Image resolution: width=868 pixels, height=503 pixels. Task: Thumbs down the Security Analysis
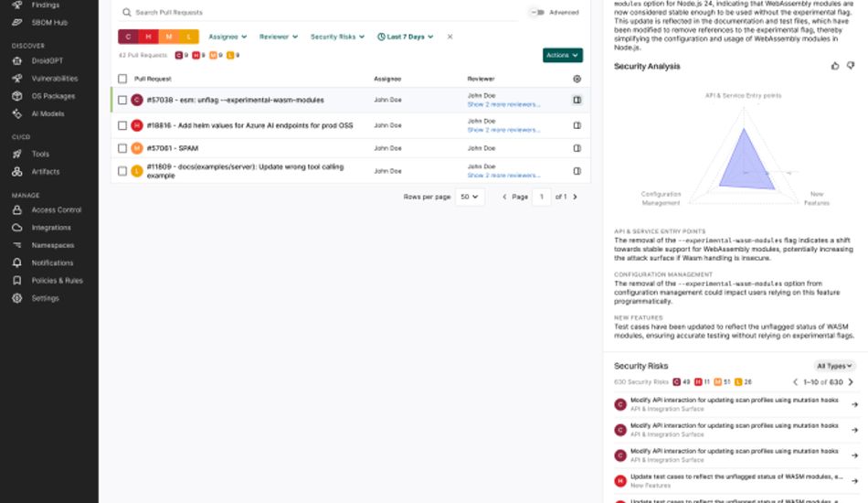[x=851, y=66]
